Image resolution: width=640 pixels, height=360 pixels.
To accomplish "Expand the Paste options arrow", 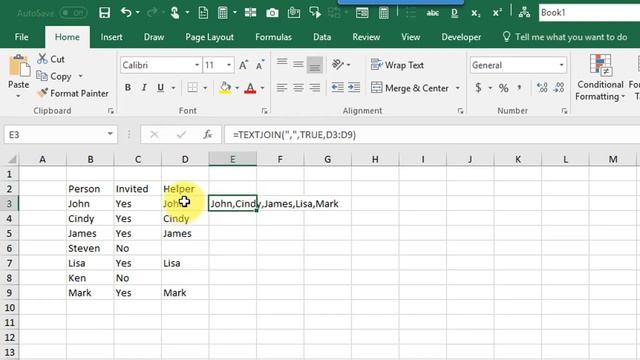I will pyautogui.click(x=18, y=96).
